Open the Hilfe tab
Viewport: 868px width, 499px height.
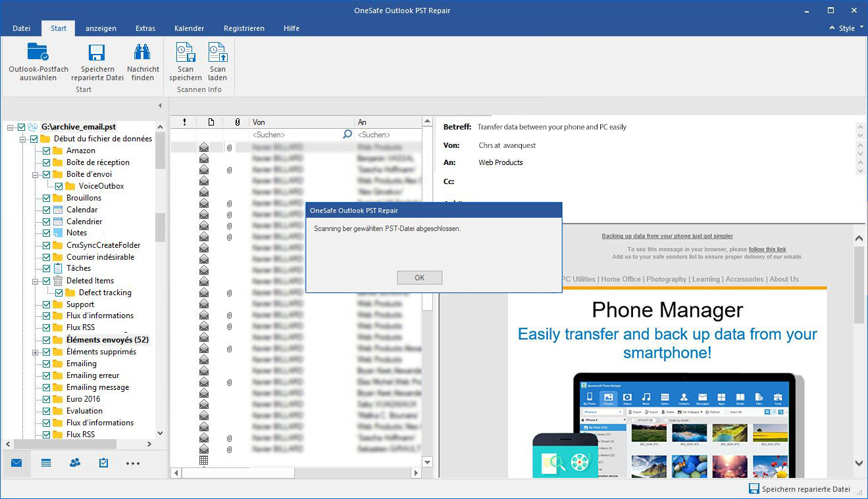(x=292, y=28)
